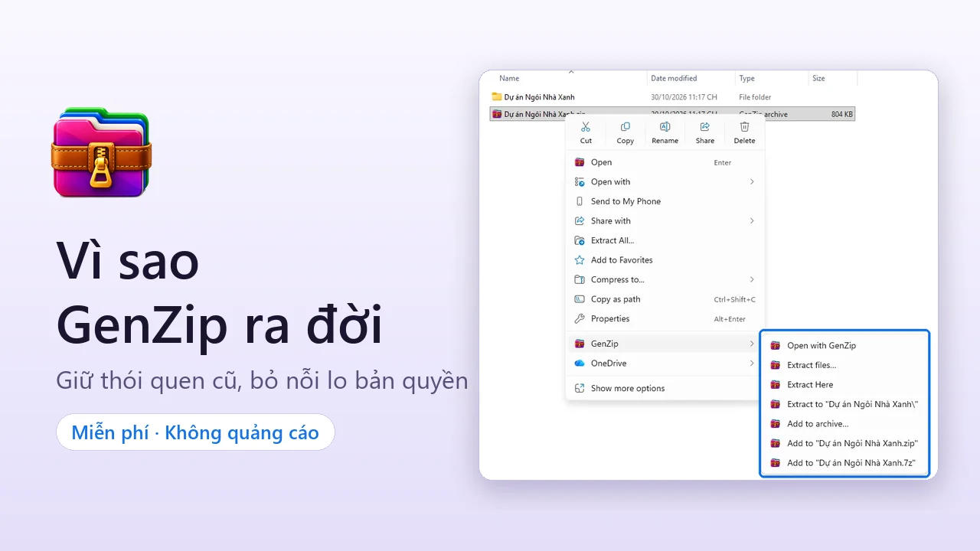This screenshot has width=980, height=551.
Task: Click Add to Favorites
Action: [665, 260]
